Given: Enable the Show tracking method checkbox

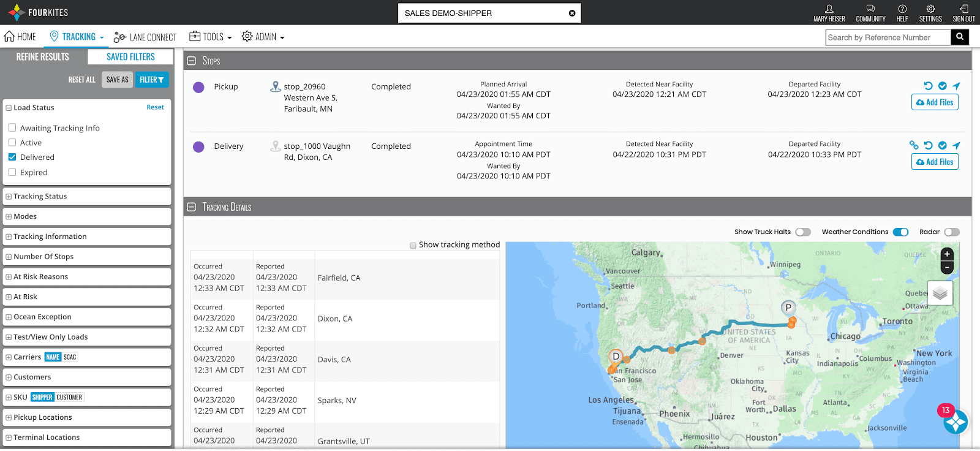Looking at the screenshot, I should 413,245.
